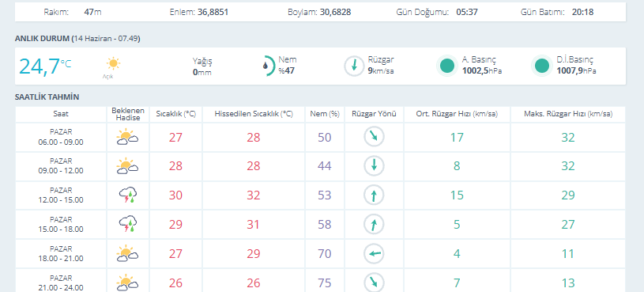Viewport: 644px width, 292px height.
Task: Click the 1007,9hPa pressure value
Action: (577, 70)
